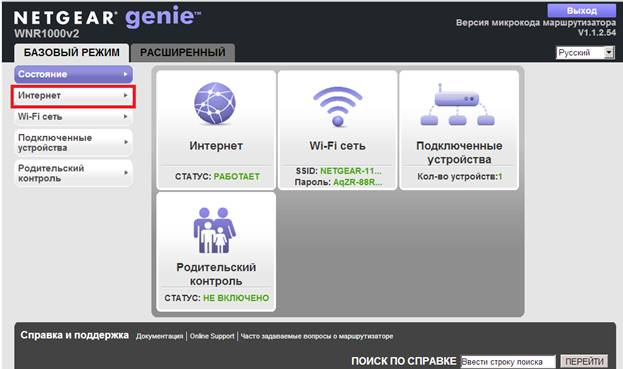Select Подключенные устройства in the sidebar
623x369 pixels.
pyautogui.click(x=74, y=143)
